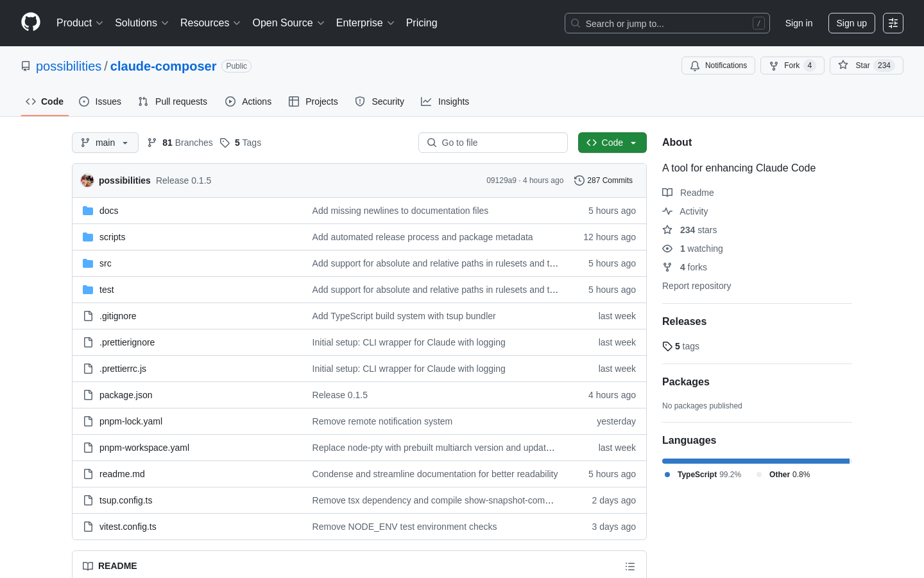Click the command palette icon in header

[x=893, y=23]
